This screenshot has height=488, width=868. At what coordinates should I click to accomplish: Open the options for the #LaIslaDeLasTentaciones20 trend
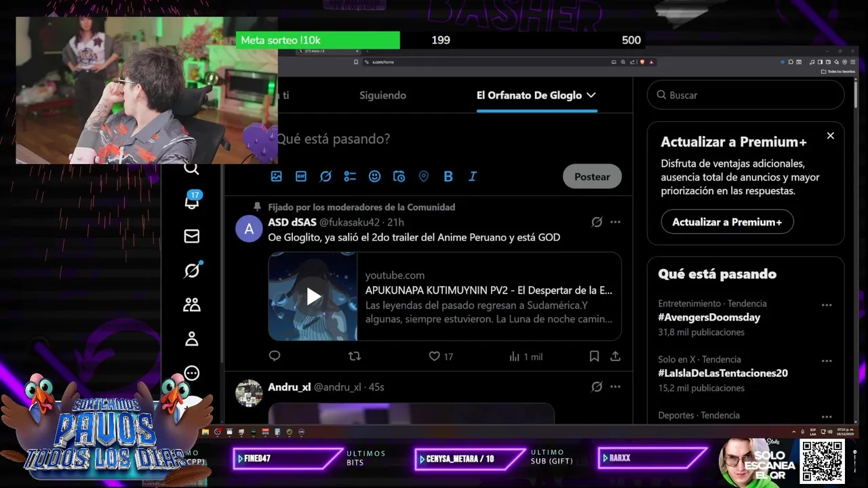click(827, 361)
